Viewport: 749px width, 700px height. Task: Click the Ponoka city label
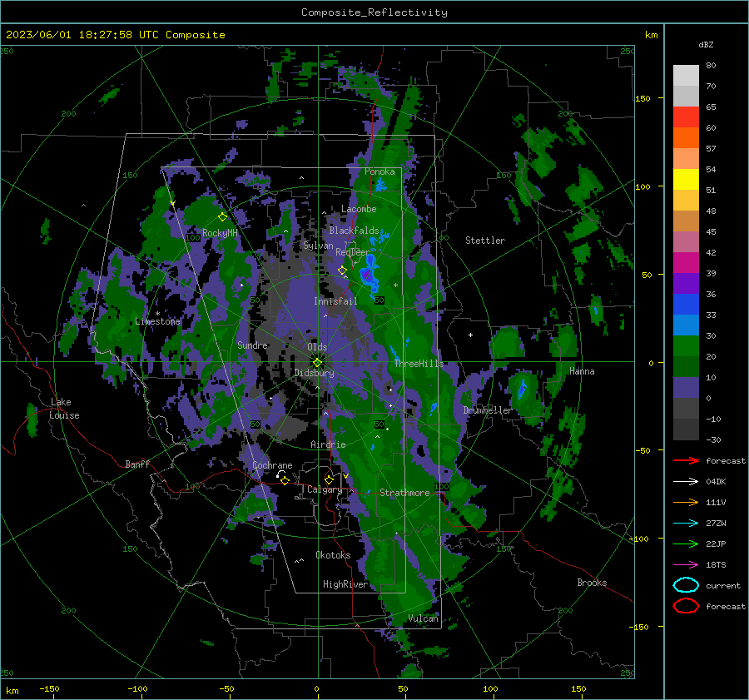[379, 171]
